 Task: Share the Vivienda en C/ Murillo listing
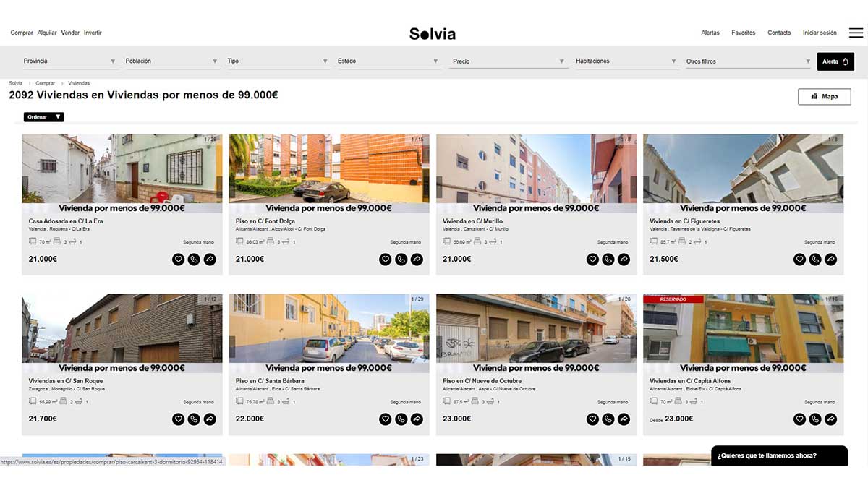(x=624, y=259)
